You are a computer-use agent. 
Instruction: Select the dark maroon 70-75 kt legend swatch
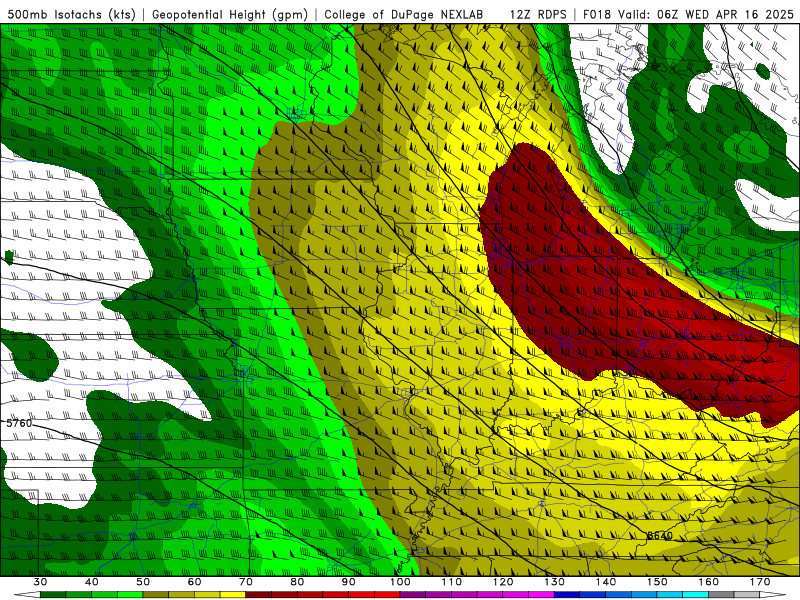[x=259, y=595]
